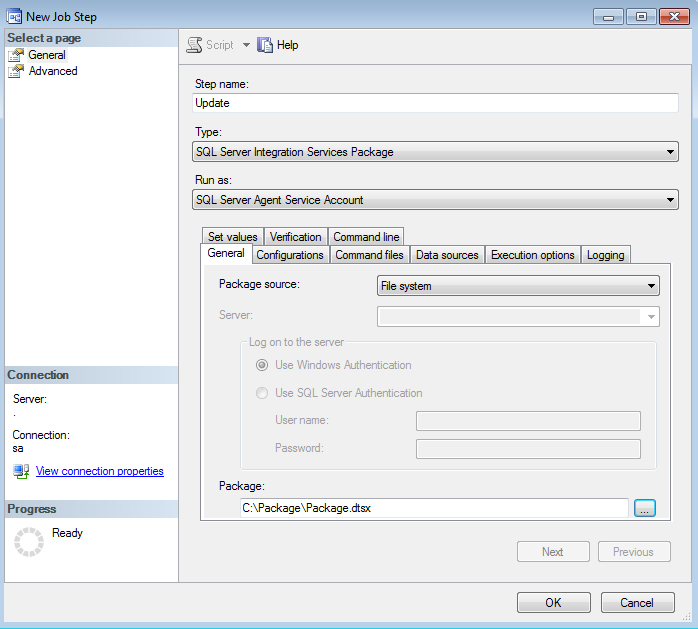
Task: Click the Next button
Action: (553, 552)
